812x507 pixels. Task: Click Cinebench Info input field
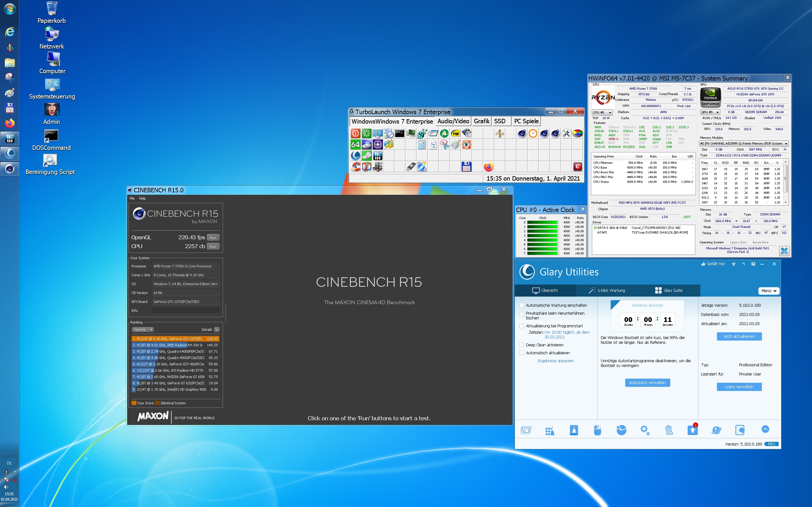(x=186, y=311)
